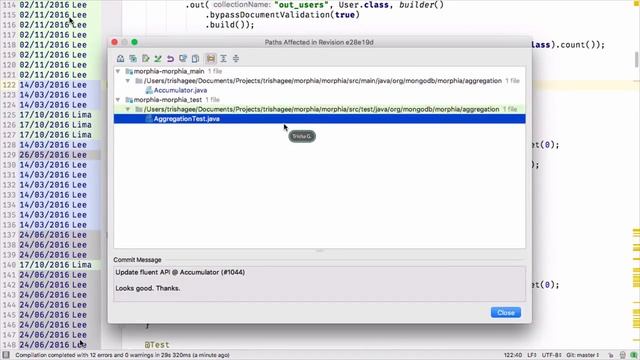The width and height of the screenshot is (640, 360).
Task: Click the Paths Affected in Revision title bar
Action: point(319,42)
